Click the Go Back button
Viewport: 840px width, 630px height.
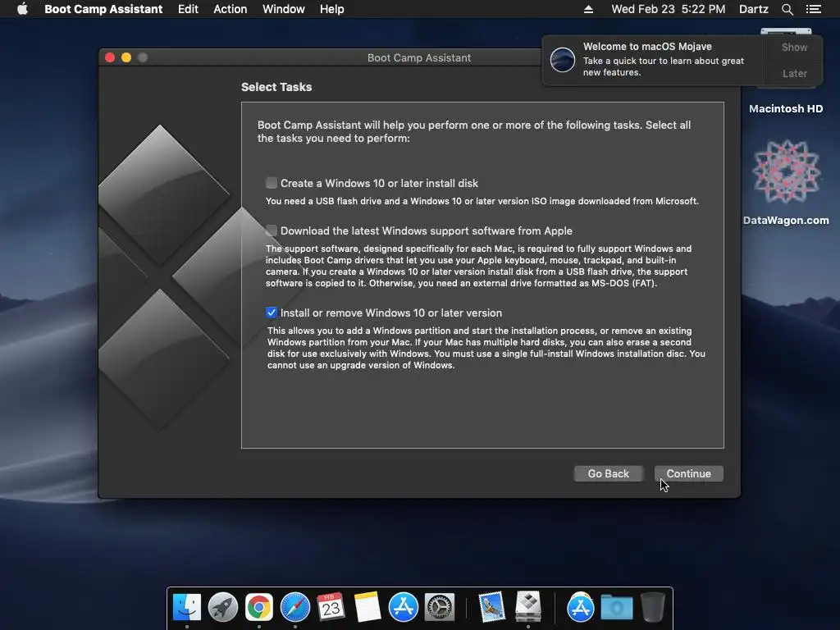pyautogui.click(x=608, y=473)
